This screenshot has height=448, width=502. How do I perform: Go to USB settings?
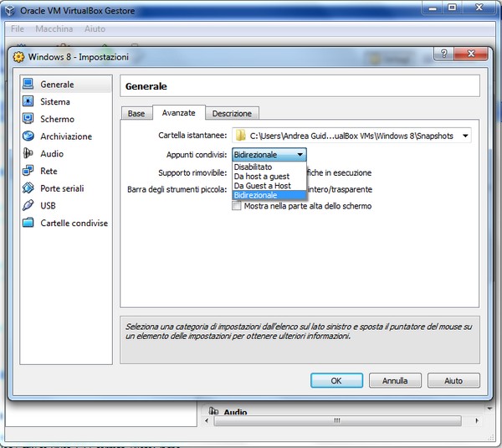point(48,205)
